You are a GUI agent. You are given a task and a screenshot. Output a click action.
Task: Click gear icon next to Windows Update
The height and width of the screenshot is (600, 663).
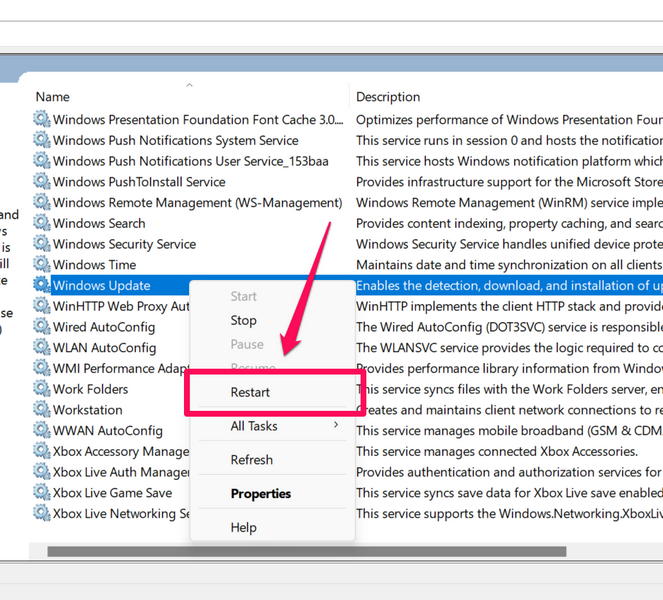click(x=41, y=286)
